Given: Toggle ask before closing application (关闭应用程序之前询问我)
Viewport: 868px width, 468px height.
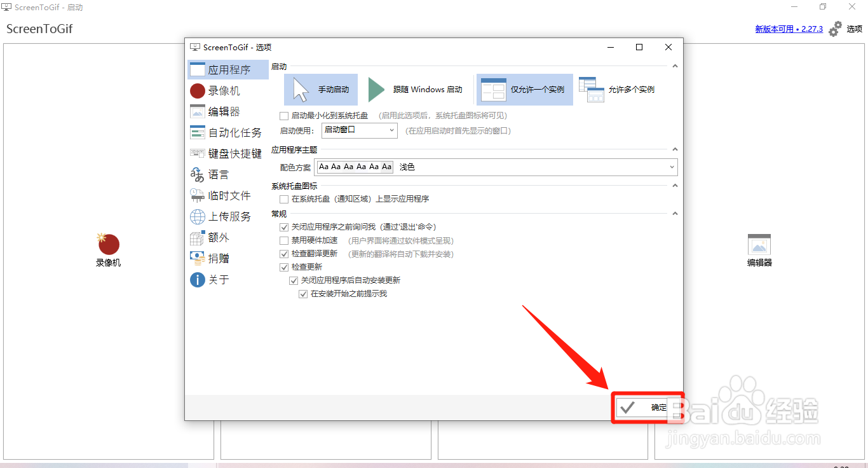Looking at the screenshot, I should coord(284,227).
